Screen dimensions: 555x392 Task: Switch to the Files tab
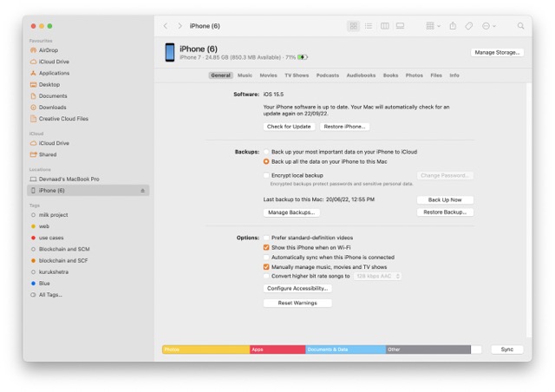(x=436, y=75)
